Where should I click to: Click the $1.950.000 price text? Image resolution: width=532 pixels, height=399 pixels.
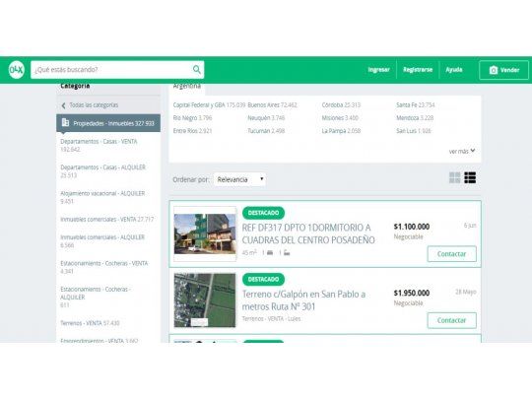[x=412, y=294]
